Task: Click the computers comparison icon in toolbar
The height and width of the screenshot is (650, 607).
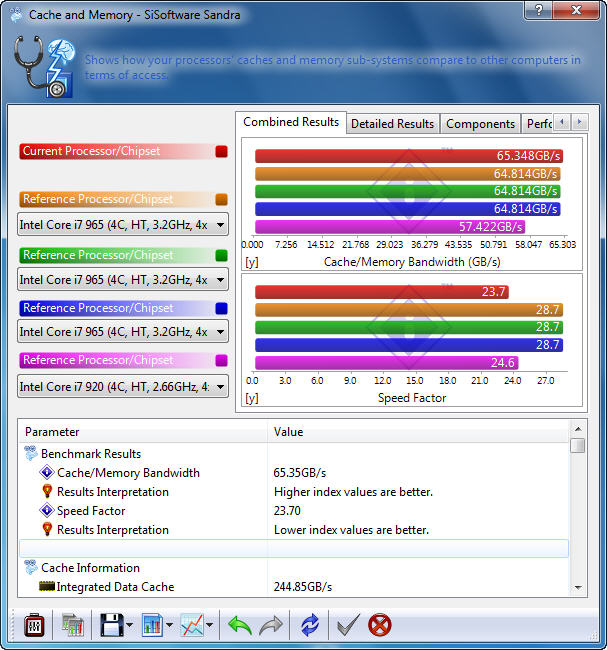Action: [73, 625]
